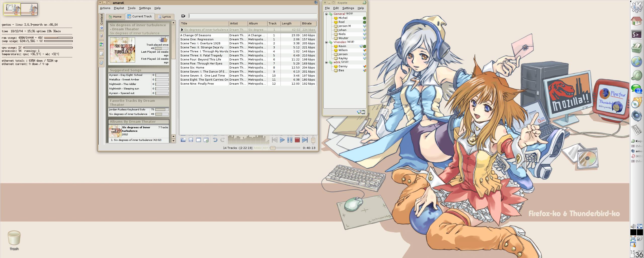Image resolution: width=644 pixels, height=258 pixels.
Task: Sort playlist by Album column header
Action: (257, 23)
